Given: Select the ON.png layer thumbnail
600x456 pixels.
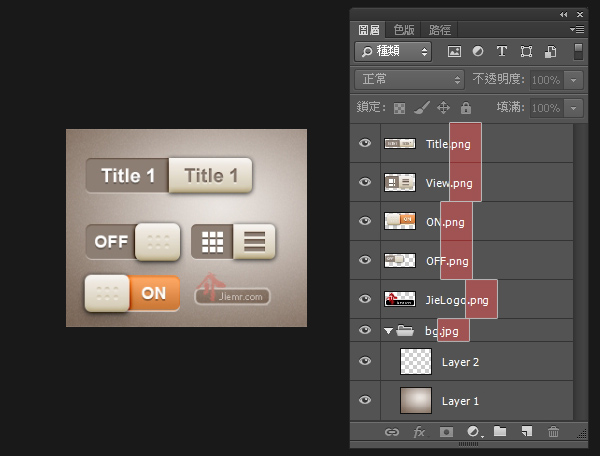Looking at the screenshot, I should (400, 221).
